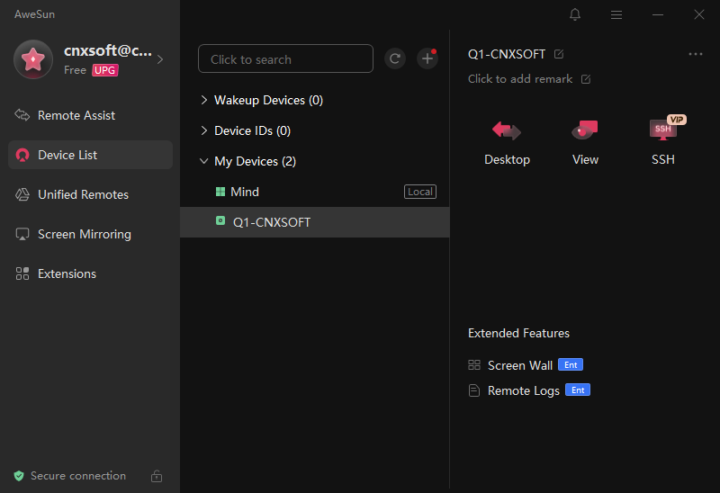Click the cnxsoft account name
The width and height of the screenshot is (720, 493).
(x=108, y=50)
